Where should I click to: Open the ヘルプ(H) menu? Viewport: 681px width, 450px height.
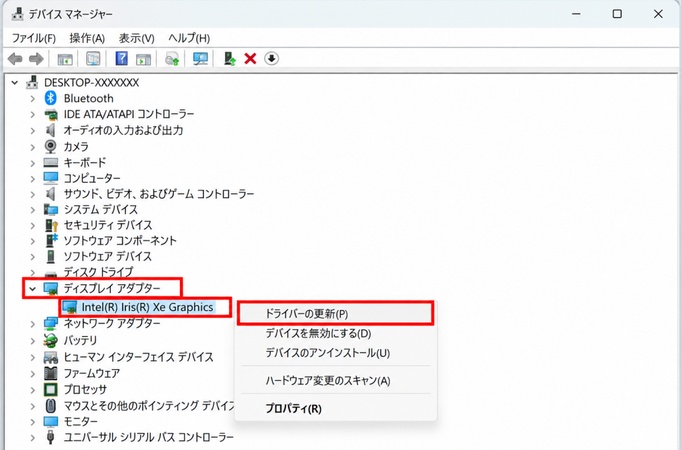click(189, 38)
